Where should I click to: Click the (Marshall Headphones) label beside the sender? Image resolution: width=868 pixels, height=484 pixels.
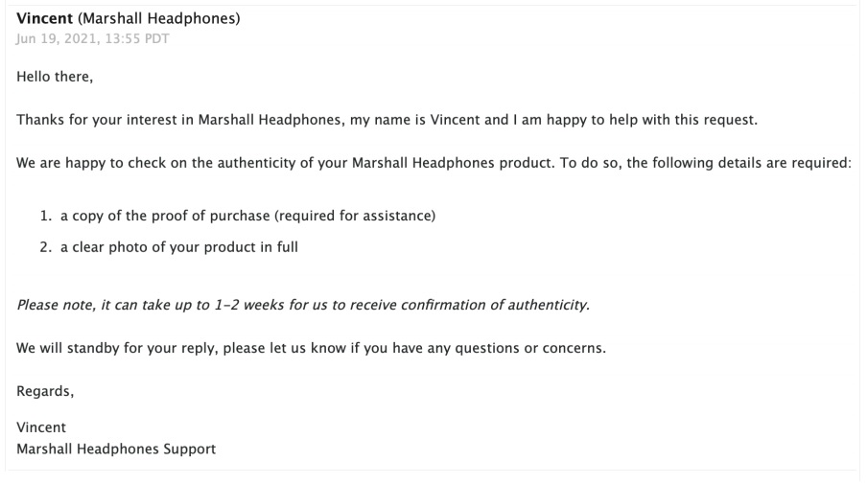(159, 18)
